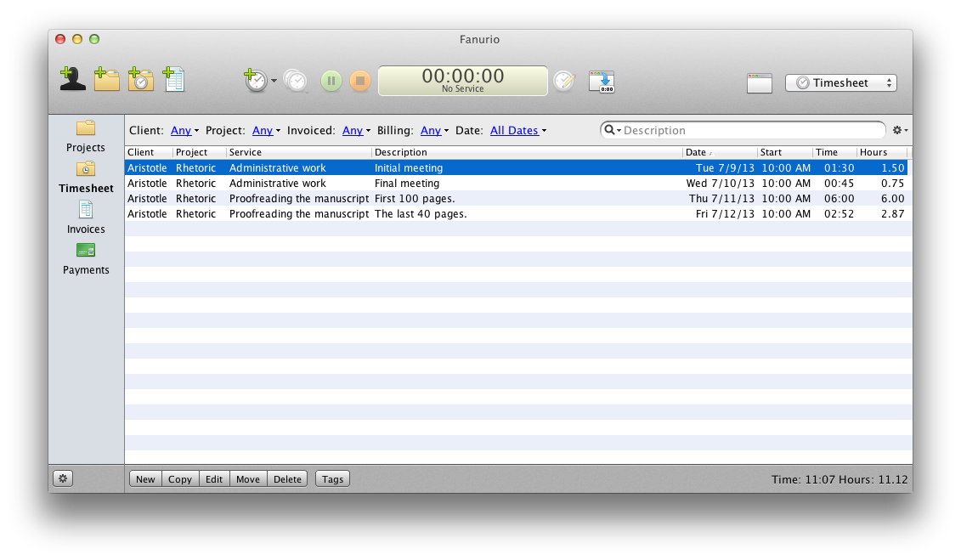
Task: Click the Delete button
Action: (287, 479)
